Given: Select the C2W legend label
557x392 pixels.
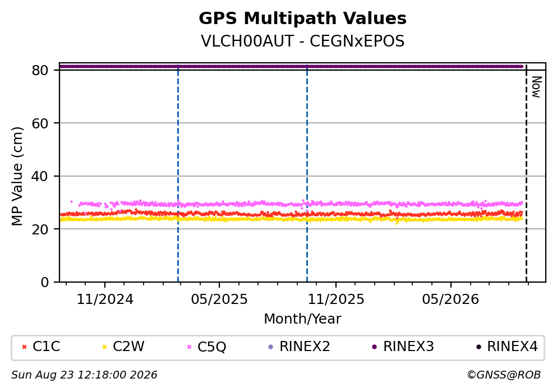Looking at the screenshot, I should (128, 347).
